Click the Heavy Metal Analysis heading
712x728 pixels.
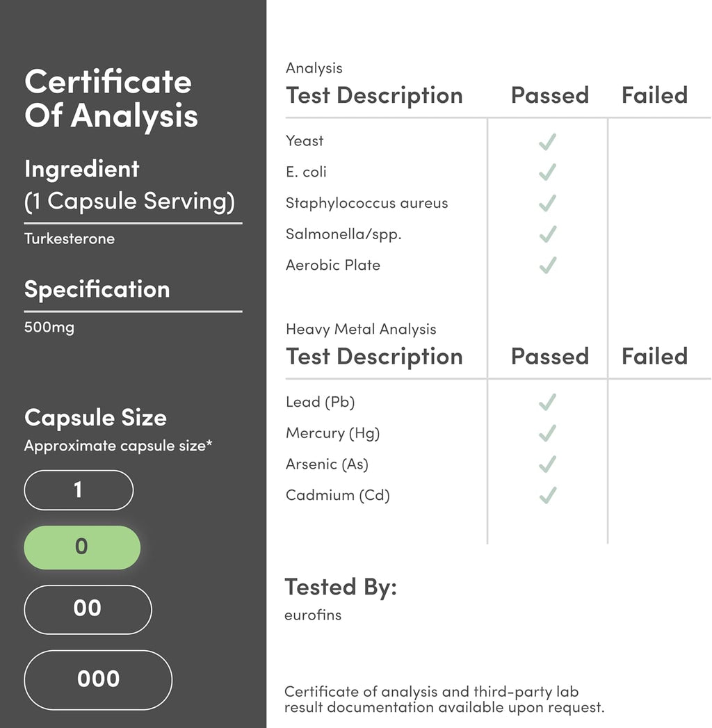click(x=361, y=329)
